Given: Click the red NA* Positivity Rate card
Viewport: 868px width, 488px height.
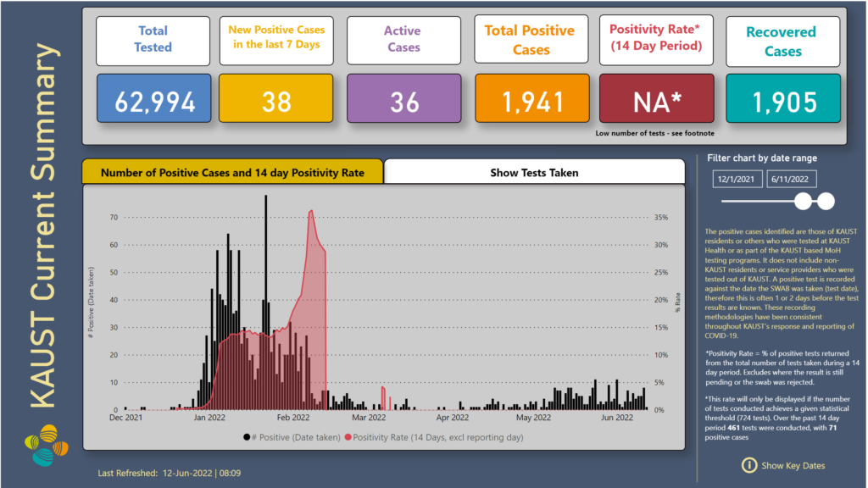Looking at the screenshot, I should tap(657, 102).
